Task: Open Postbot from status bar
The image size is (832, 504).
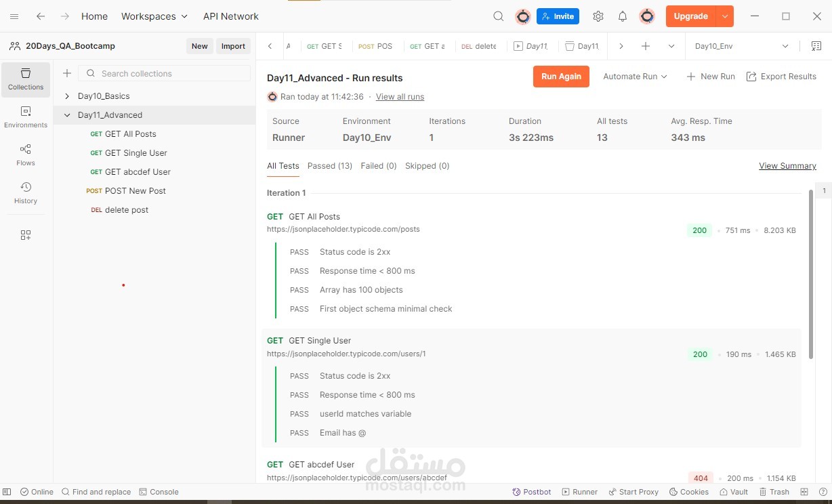Action: [x=532, y=492]
